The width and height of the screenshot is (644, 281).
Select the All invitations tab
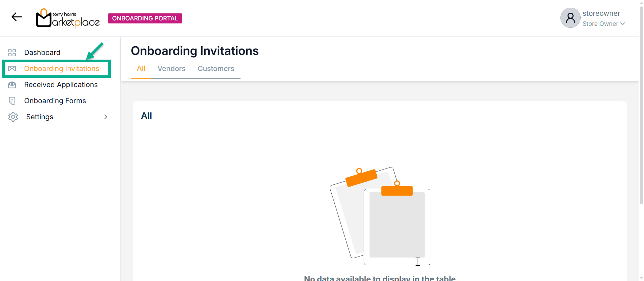(x=141, y=68)
